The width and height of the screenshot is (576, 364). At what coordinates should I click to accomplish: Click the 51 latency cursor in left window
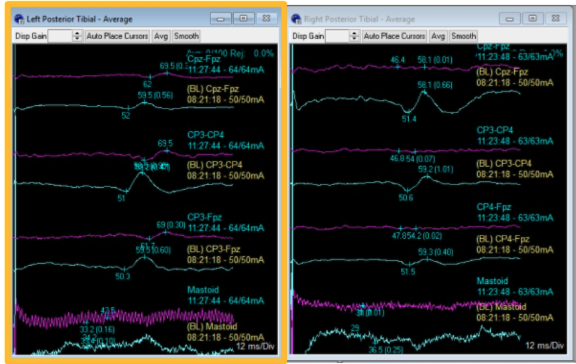127,191
